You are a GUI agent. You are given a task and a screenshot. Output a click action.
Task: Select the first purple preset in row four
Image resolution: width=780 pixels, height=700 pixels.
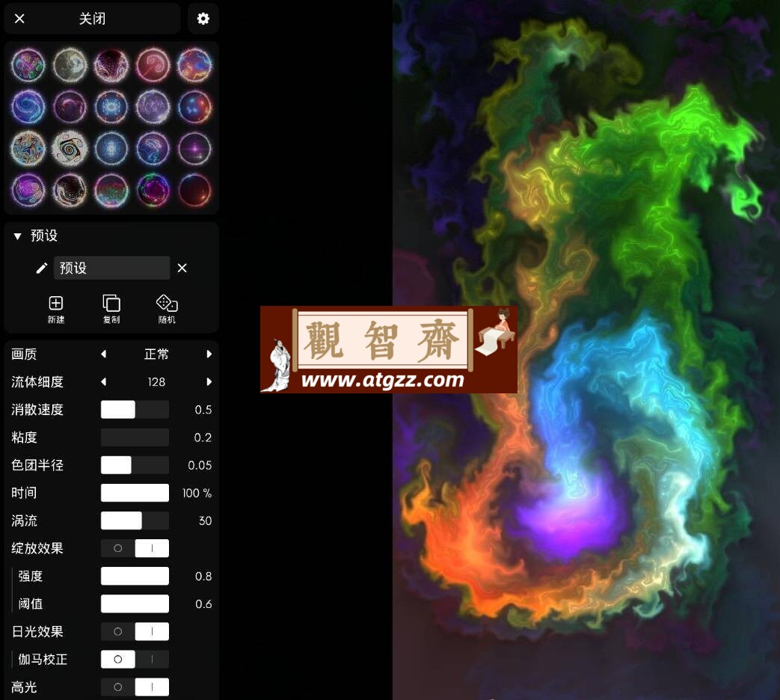(x=28, y=190)
